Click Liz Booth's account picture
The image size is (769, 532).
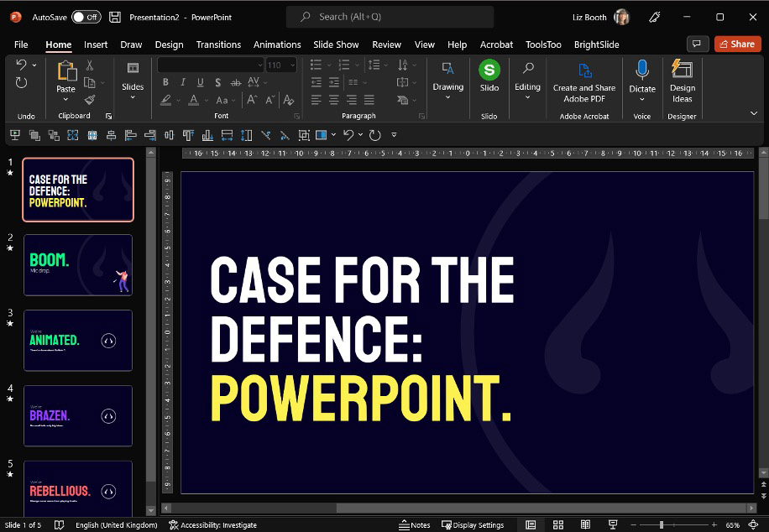click(621, 17)
